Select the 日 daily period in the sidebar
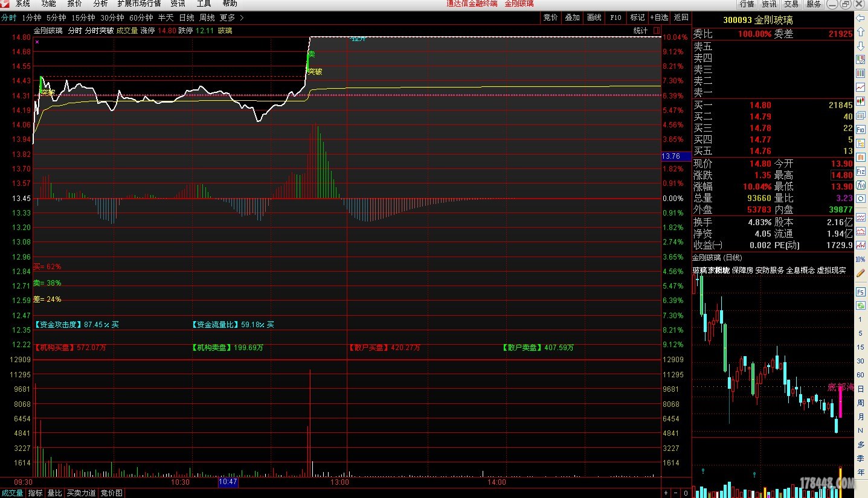 (x=860, y=389)
